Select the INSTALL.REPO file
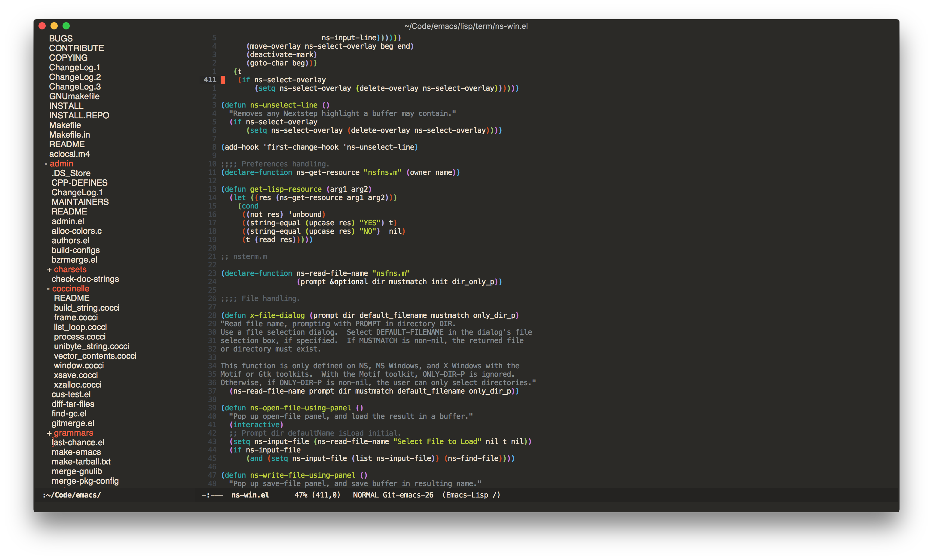Screen dimensions: 933x560 tap(79, 115)
